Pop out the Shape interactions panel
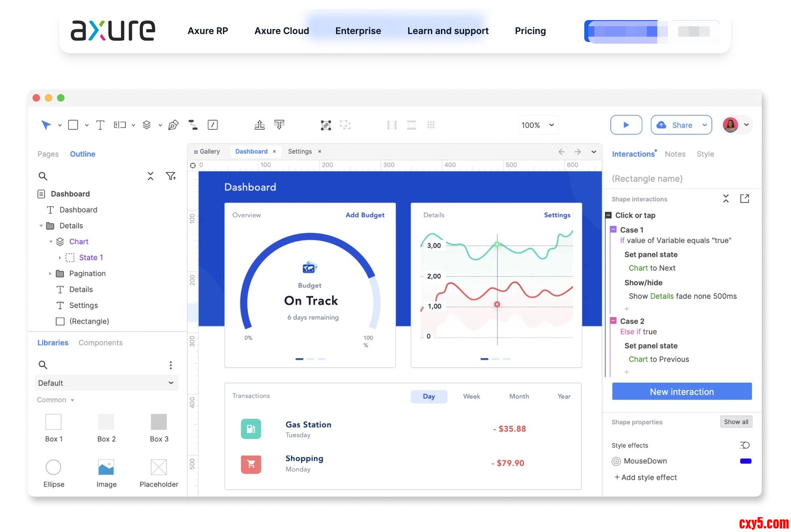Screen dimensions: 791x532 click(744, 199)
